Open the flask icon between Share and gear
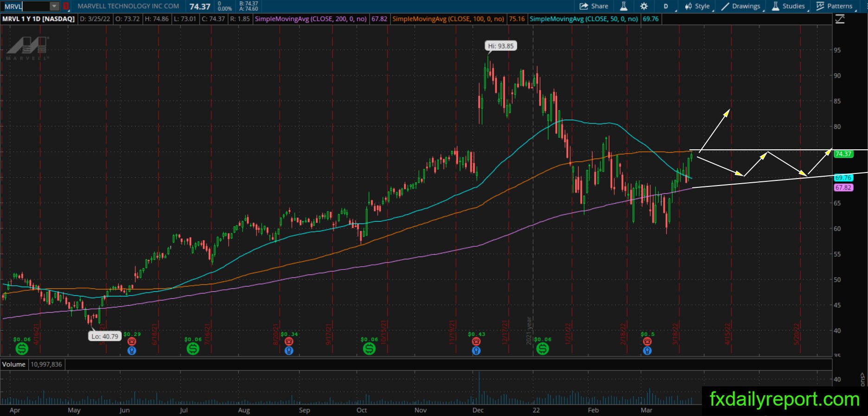Image resolution: width=868 pixels, height=416 pixels. pos(624,6)
